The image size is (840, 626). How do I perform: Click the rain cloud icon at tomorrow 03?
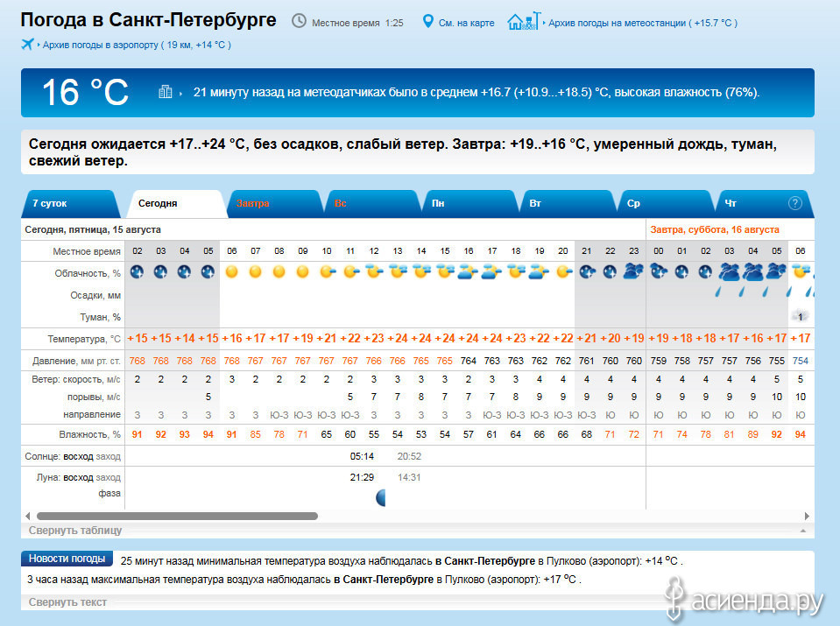pos(729,272)
